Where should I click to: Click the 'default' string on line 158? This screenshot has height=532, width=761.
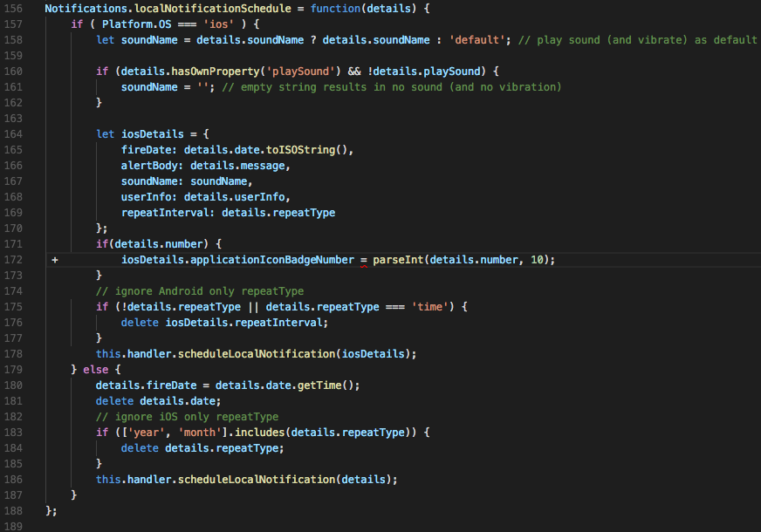click(x=476, y=40)
